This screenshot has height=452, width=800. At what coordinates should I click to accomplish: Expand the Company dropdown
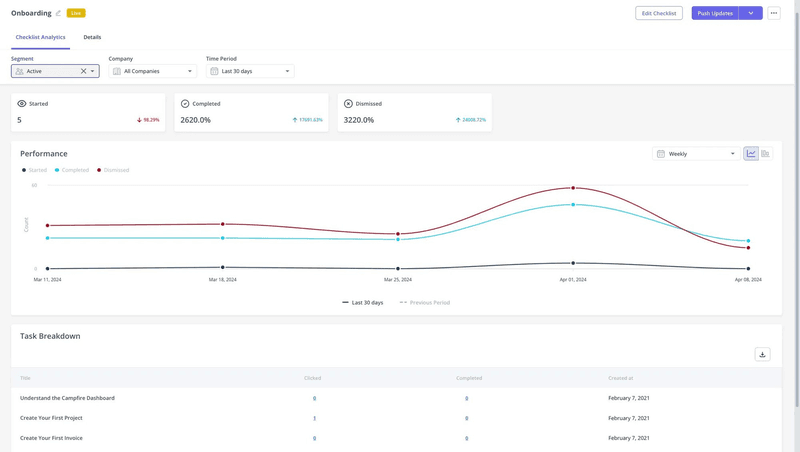pos(153,71)
